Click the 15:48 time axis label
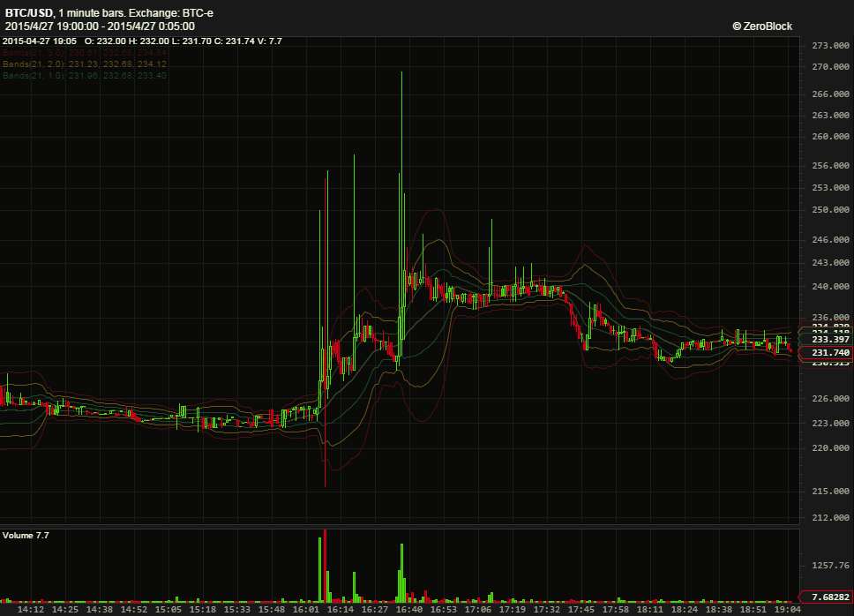The image size is (854, 616). (x=271, y=610)
